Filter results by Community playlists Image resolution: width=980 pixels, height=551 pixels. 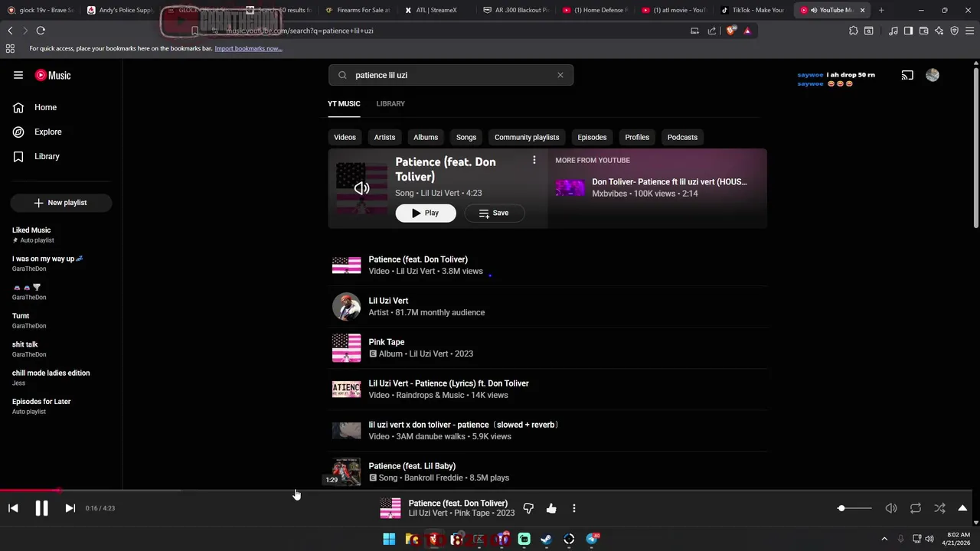(527, 137)
